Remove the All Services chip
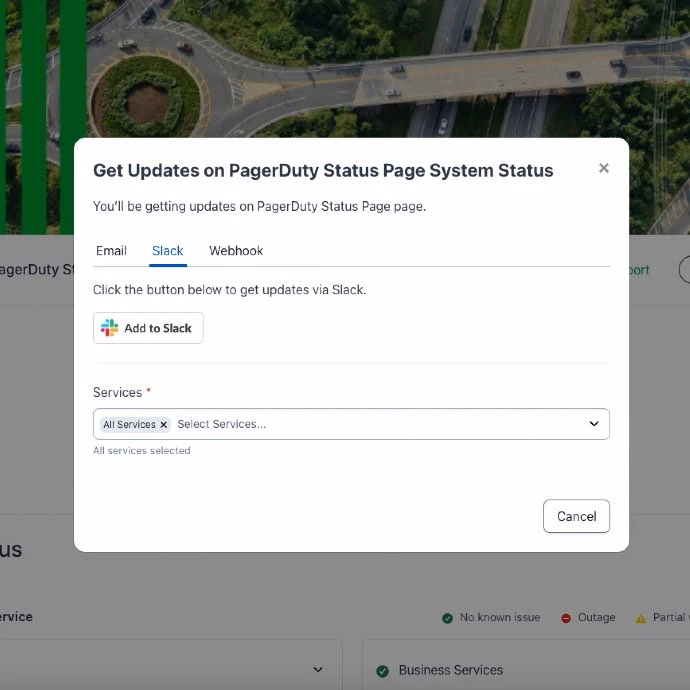Screen dimensions: 690x690 tap(164, 425)
